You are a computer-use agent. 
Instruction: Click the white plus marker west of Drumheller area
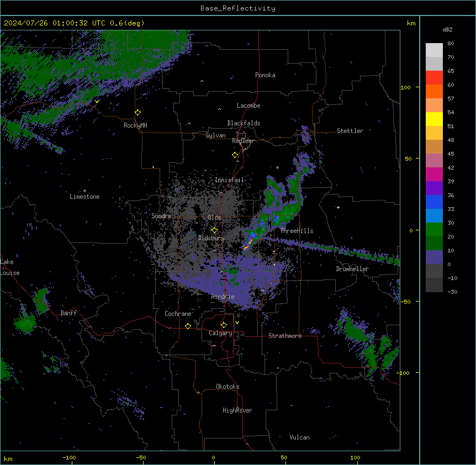point(338,207)
